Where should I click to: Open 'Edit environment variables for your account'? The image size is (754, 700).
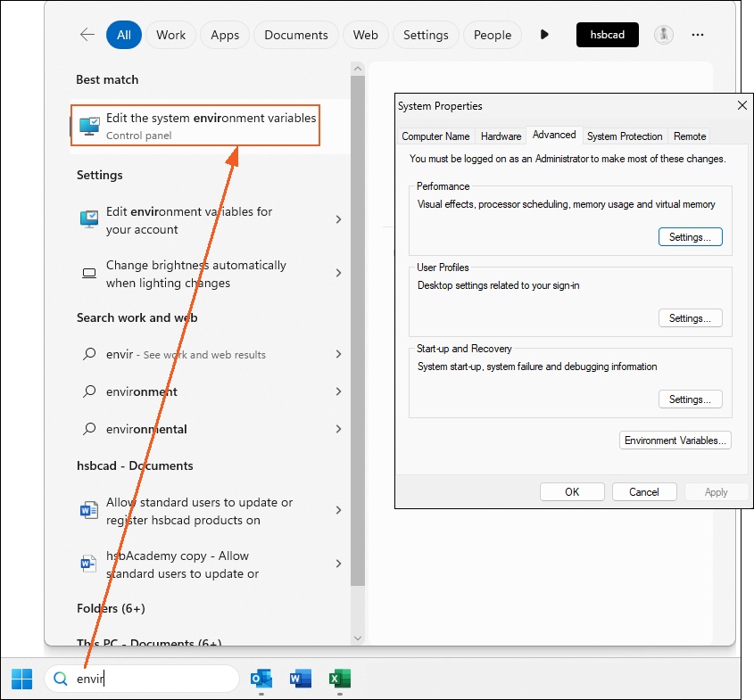coord(211,220)
